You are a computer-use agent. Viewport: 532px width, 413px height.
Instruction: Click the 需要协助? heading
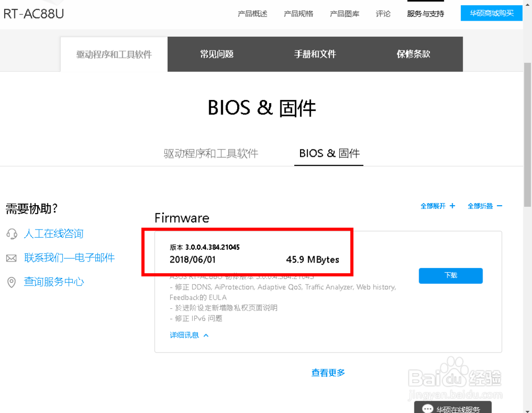pos(32,208)
